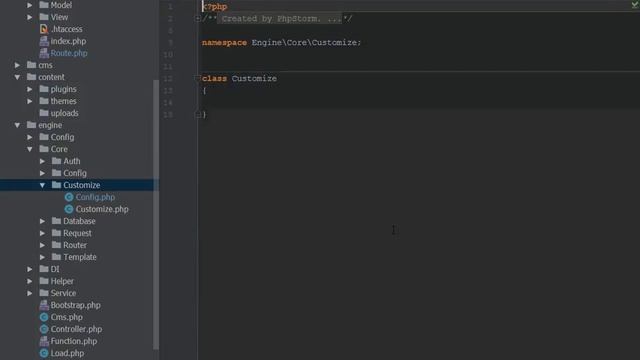Open Load.php file
This screenshot has height=360, width=640.
point(67,353)
